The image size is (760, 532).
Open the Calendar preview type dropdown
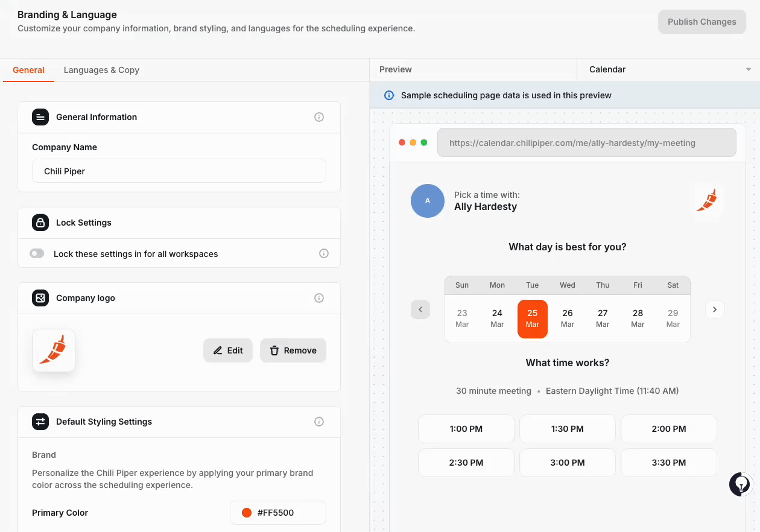[x=668, y=69]
